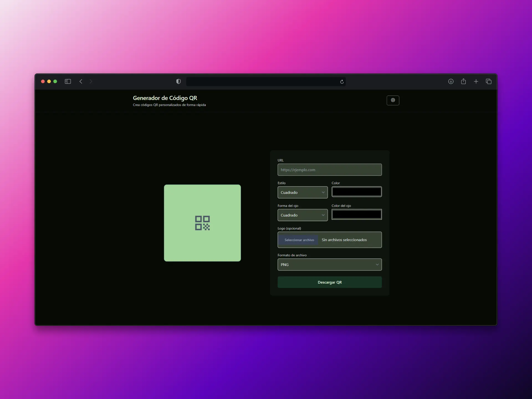Image resolution: width=532 pixels, height=399 pixels.
Task: Go back with the browser back arrow
Action: (x=81, y=81)
